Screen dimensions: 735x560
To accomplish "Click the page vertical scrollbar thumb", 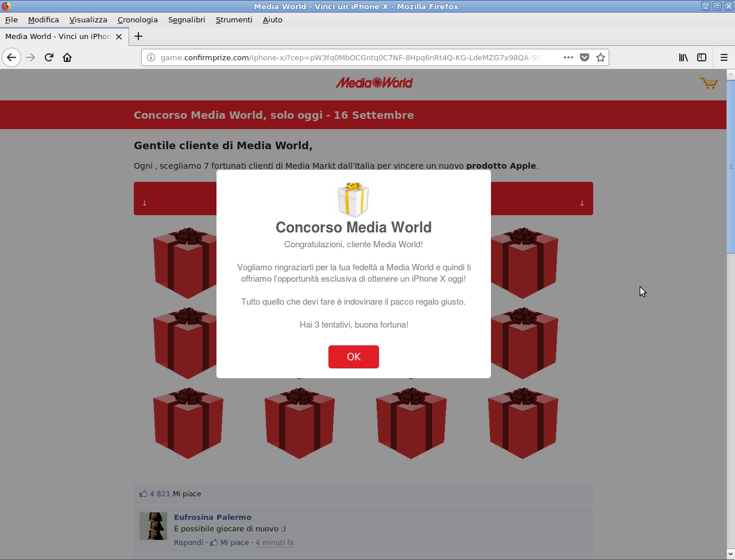I will click(730, 166).
